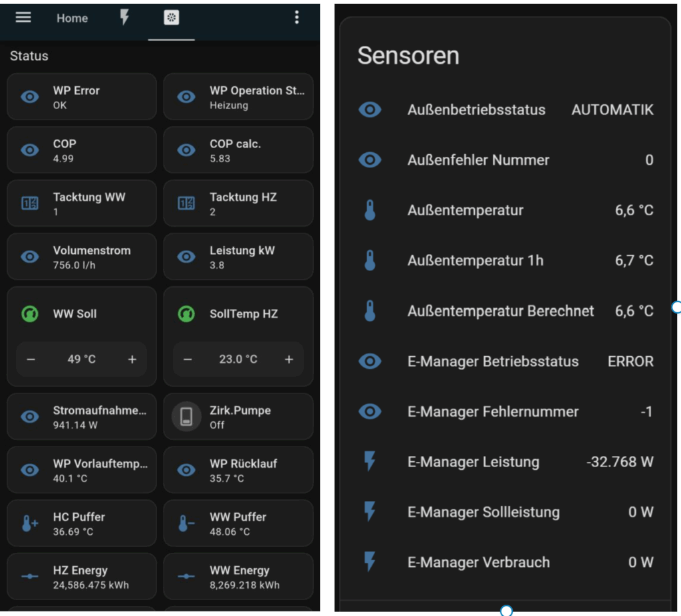
Task: Open the HZ Energy tile
Action: tap(81, 577)
